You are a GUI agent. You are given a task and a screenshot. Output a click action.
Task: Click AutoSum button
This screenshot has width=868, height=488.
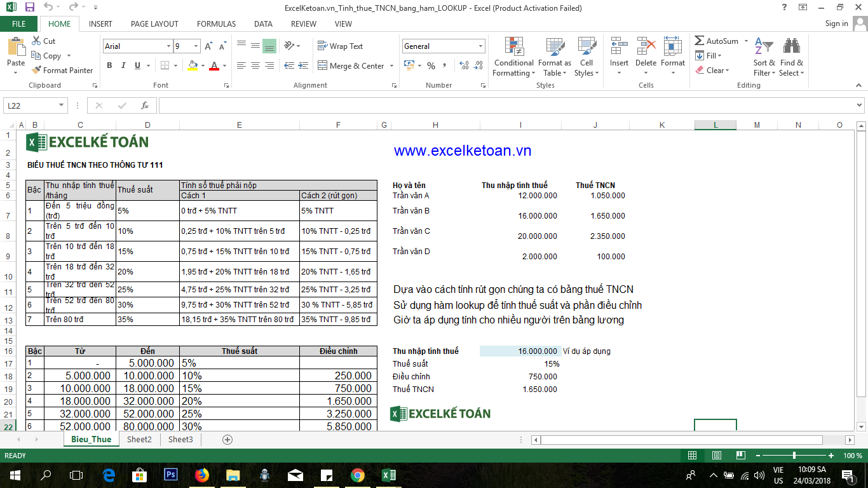(717, 41)
